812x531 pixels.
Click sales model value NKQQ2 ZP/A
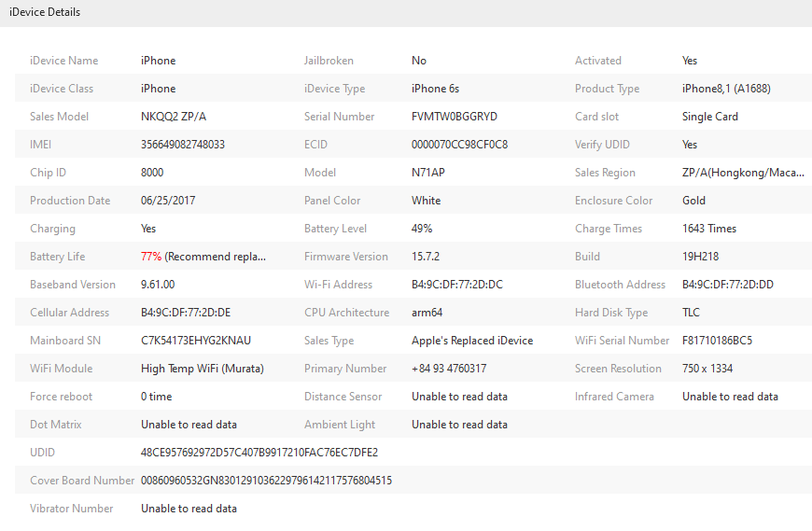click(174, 117)
